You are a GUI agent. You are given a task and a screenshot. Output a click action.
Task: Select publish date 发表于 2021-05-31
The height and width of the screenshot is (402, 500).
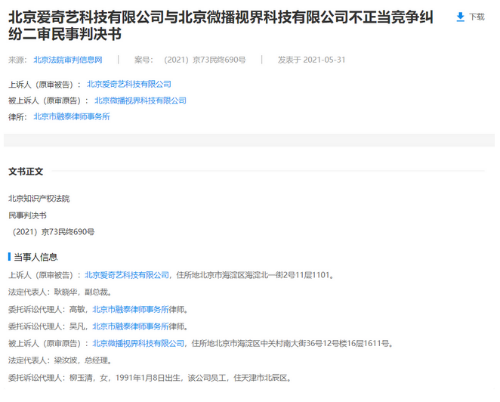(x=312, y=60)
